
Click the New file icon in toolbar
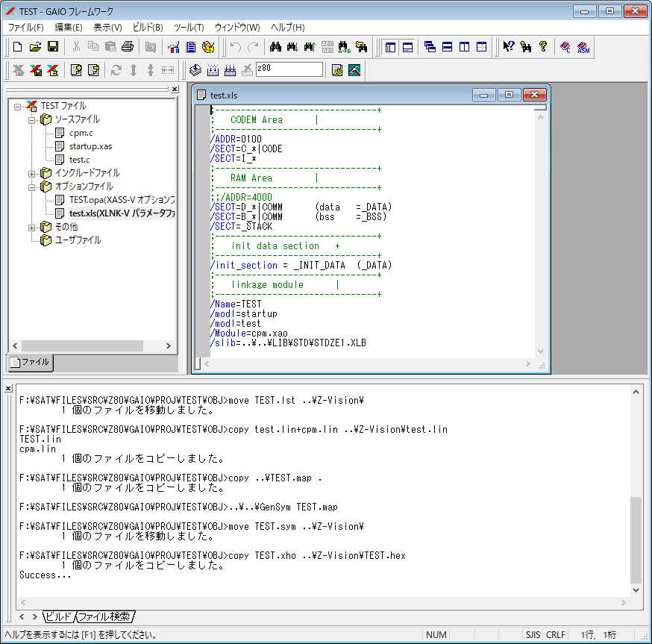point(17,47)
